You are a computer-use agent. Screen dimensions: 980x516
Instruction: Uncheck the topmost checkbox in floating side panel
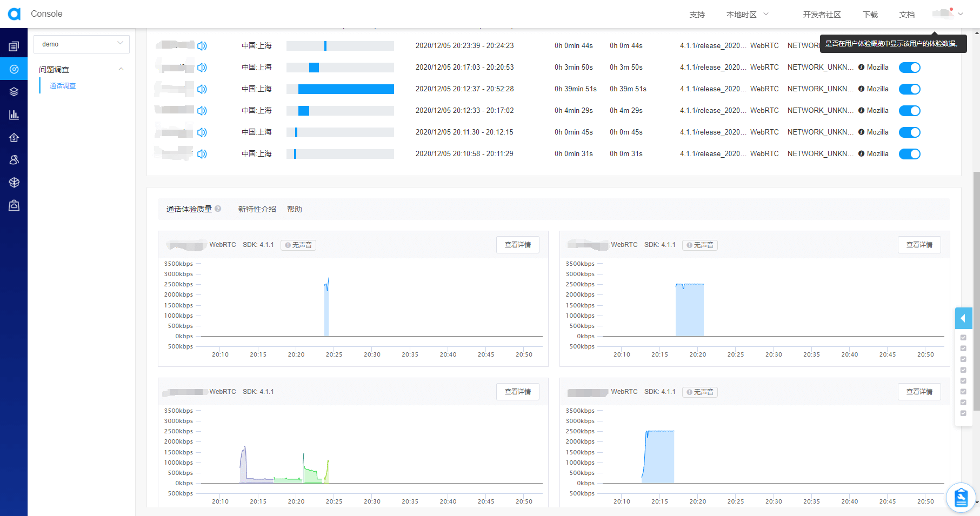[963, 338]
